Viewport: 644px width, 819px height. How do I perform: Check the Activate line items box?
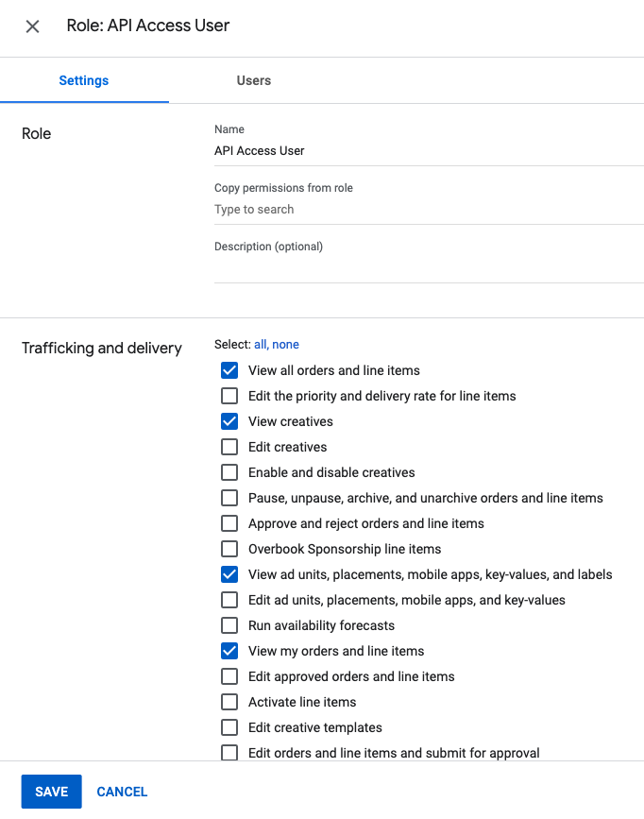229,702
